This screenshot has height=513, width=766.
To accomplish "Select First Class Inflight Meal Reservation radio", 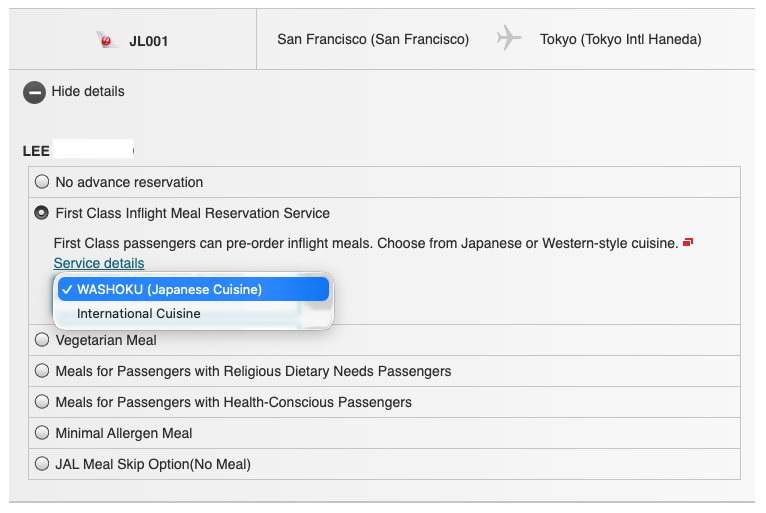I will coord(42,213).
